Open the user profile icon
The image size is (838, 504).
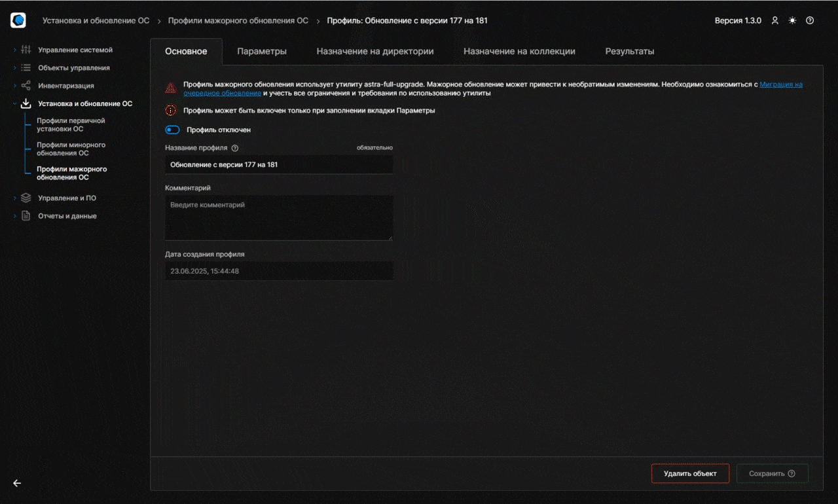[x=775, y=20]
